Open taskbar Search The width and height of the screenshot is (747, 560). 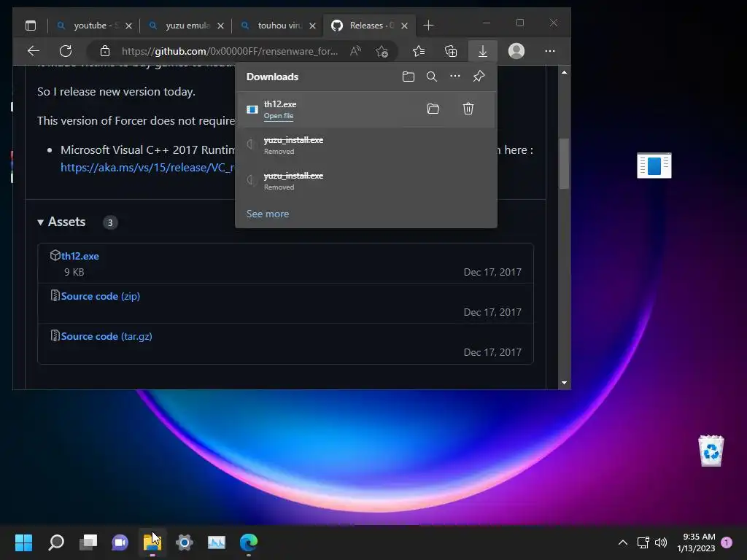(56, 542)
